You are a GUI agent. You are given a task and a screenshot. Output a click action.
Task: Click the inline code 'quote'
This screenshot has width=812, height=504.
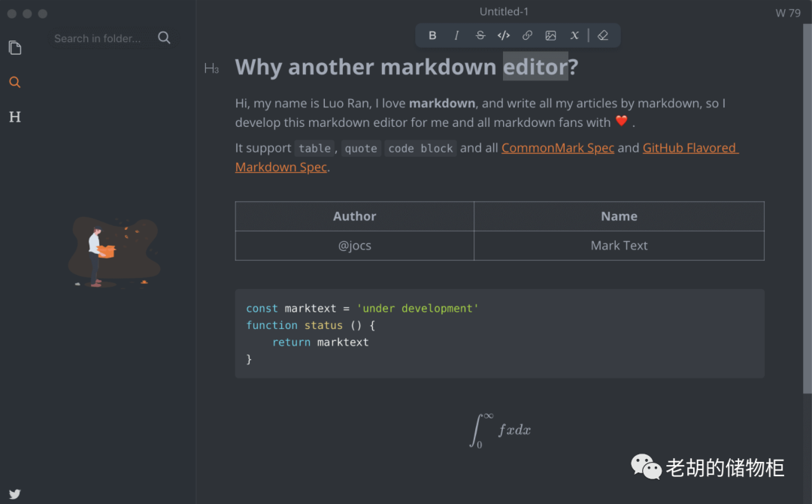point(361,149)
